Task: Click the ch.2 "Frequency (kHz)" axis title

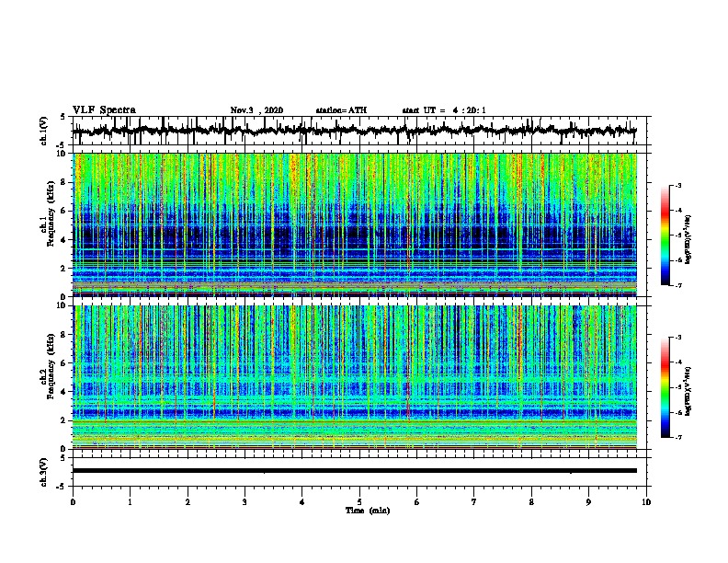Action: (51, 366)
